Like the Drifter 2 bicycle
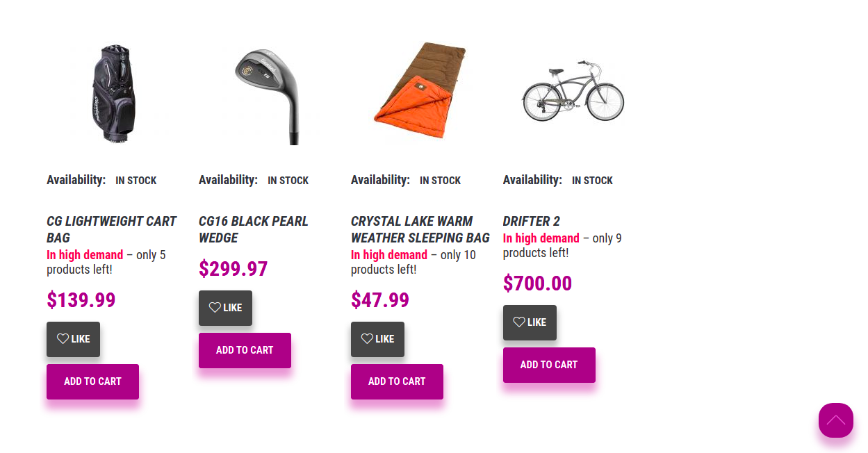 [x=530, y=322]
